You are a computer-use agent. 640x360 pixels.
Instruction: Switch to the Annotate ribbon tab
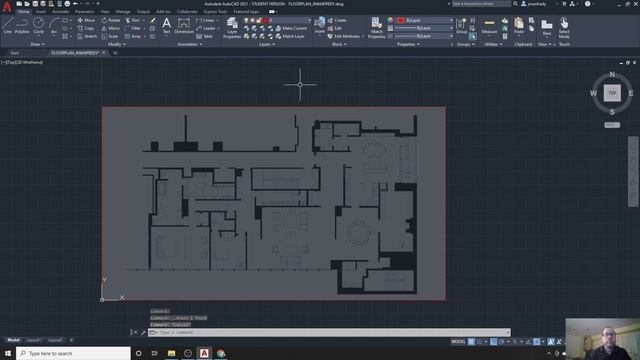pyautogui.click(x=60, y=12)
